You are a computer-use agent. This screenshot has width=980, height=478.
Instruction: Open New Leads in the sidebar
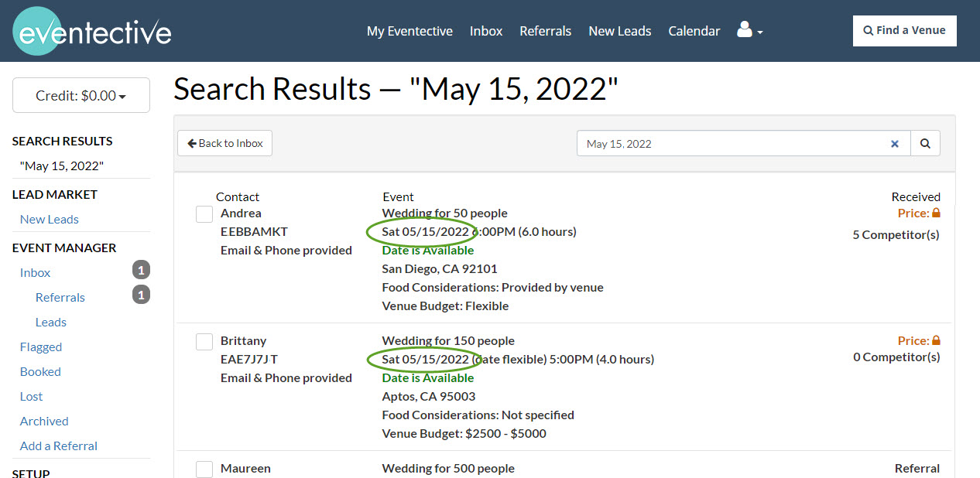tap(50, 220)
